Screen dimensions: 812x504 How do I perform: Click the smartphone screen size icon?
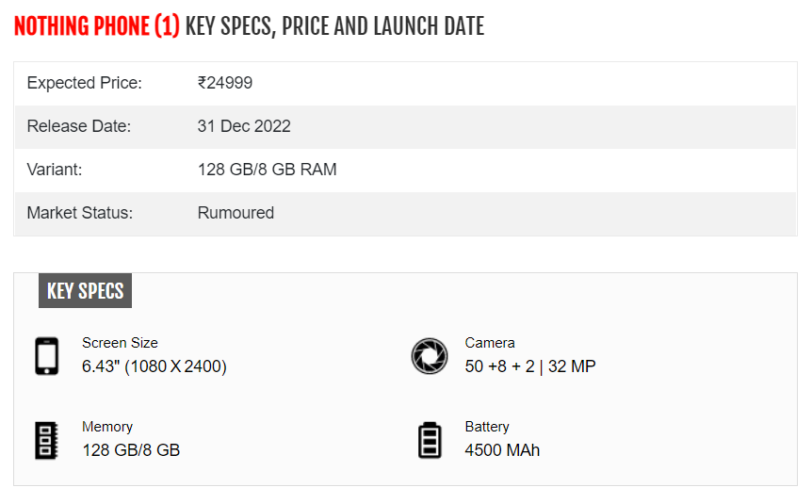point(46,356)
